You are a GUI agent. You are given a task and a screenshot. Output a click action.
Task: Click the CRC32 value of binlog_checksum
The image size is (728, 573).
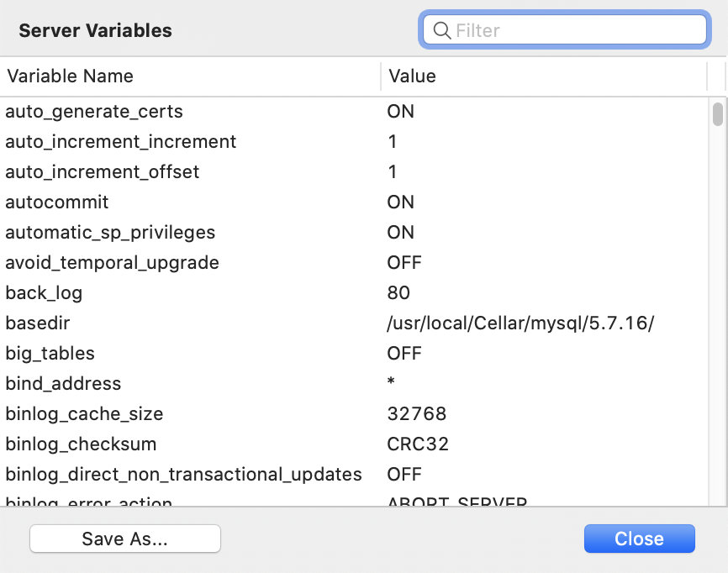coord(418,444)
